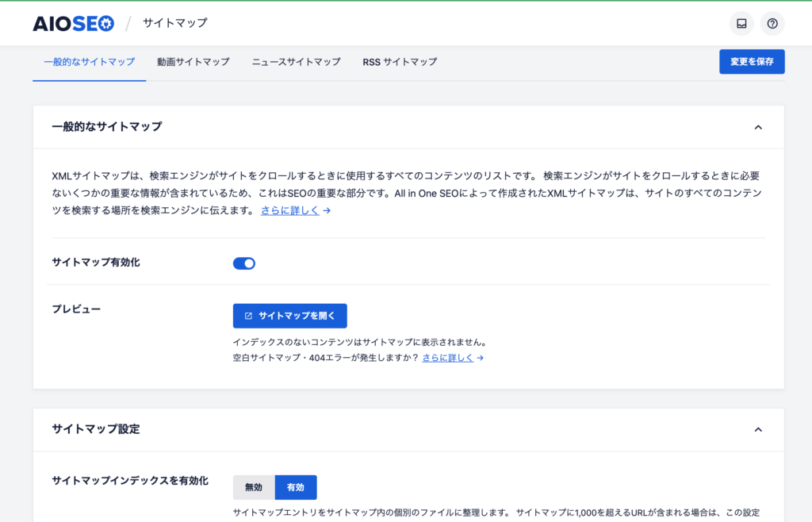Click the インデックスのないコンテンツ notice text

[x=361, y=342]
